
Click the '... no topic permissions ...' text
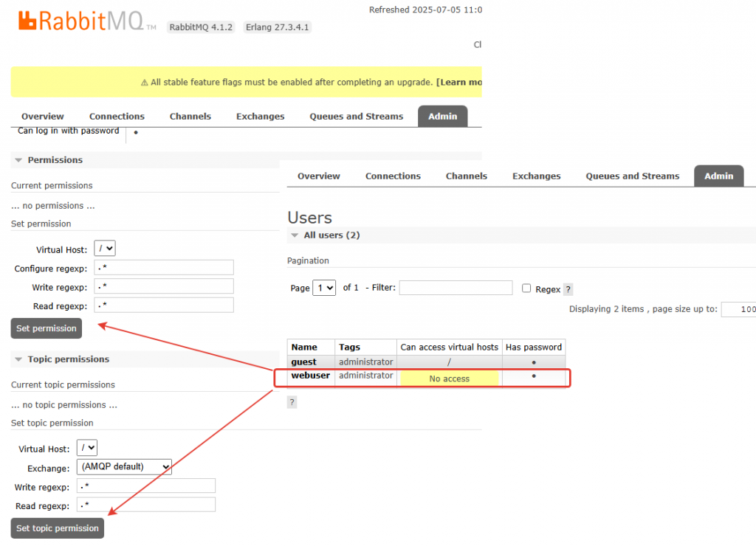point(64,405)
